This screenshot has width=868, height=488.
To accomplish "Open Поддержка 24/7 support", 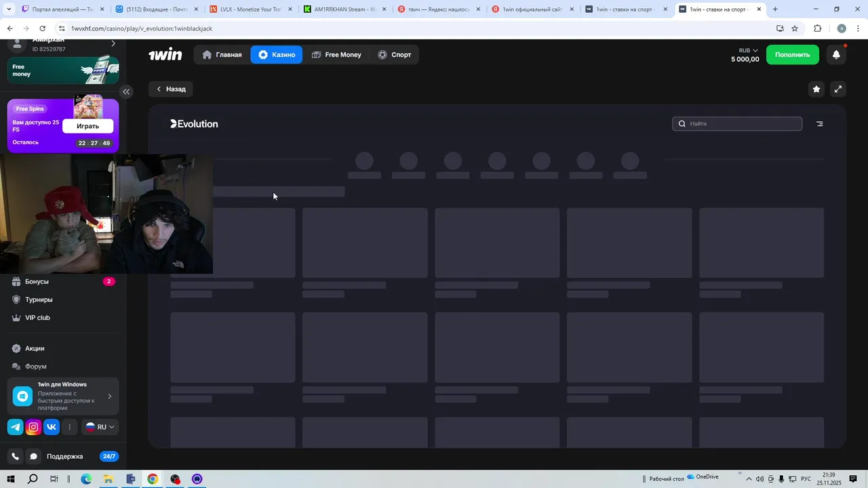I will (x=64, y=457).
